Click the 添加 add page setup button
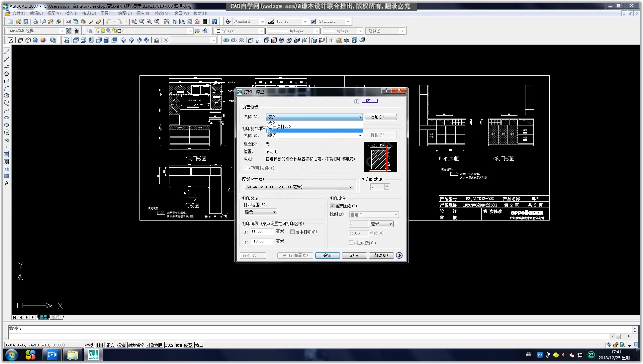Screen dimensions: 643x364 [381, 117]
